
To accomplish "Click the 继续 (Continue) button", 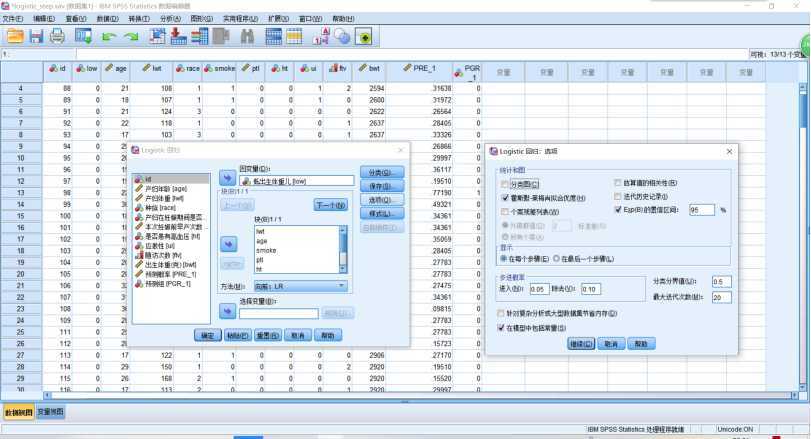I will [x=581, y=343].
